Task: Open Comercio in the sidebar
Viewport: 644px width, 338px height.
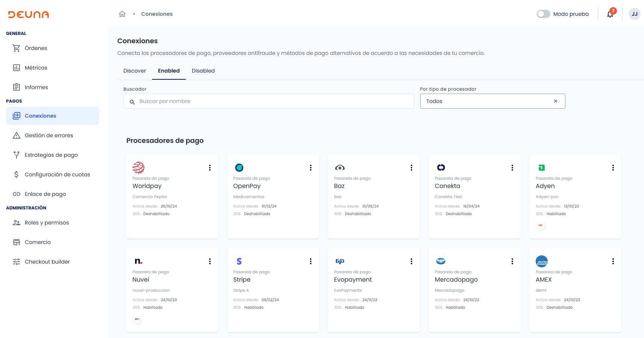Action: point(53,242)
